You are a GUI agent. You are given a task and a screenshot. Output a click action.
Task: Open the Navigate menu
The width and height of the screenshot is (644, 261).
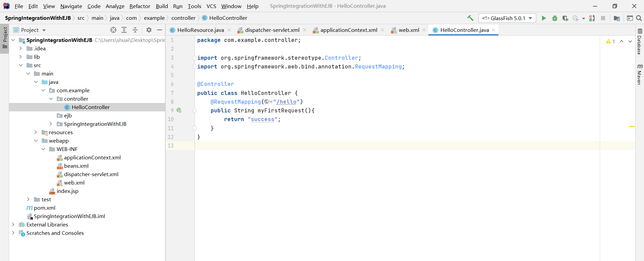tap(71, 6)
